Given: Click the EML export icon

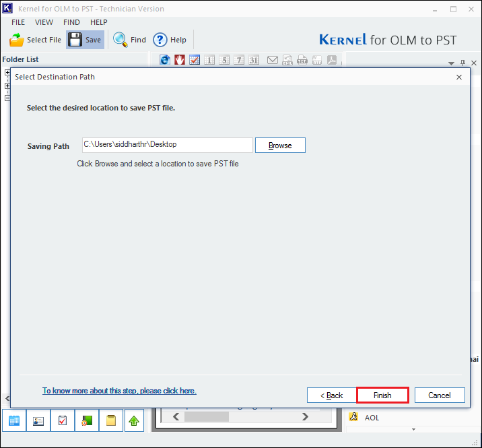Looking at the screenshot, I should (287, 60).
